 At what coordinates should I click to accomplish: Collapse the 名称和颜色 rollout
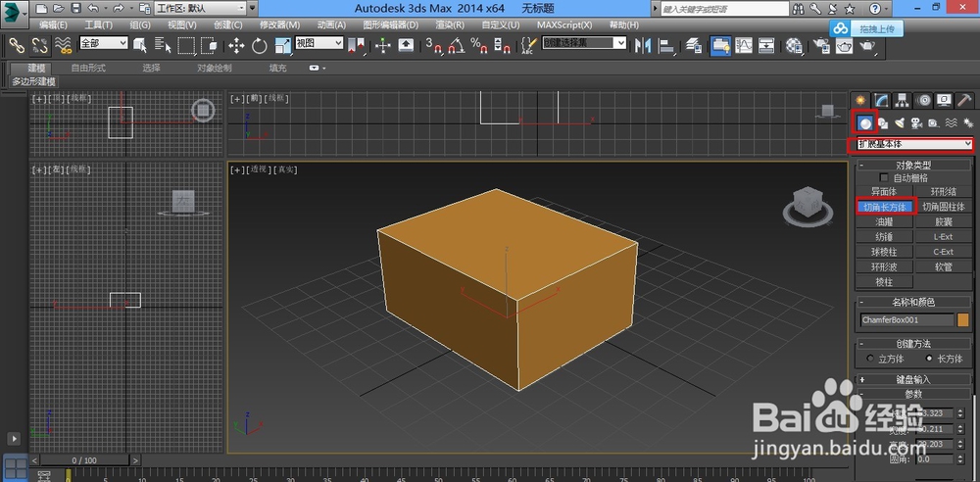point(913,302)
